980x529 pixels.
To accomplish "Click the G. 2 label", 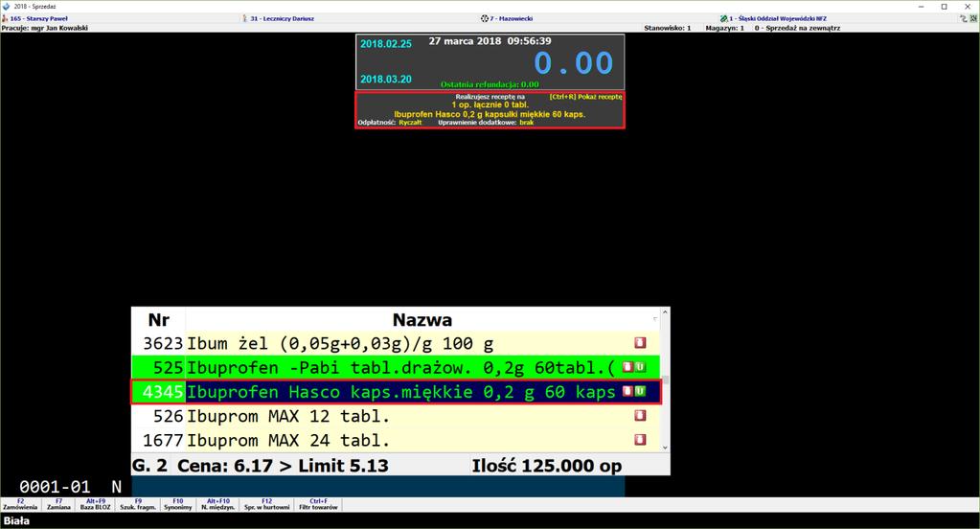I will tap(150, 466).
